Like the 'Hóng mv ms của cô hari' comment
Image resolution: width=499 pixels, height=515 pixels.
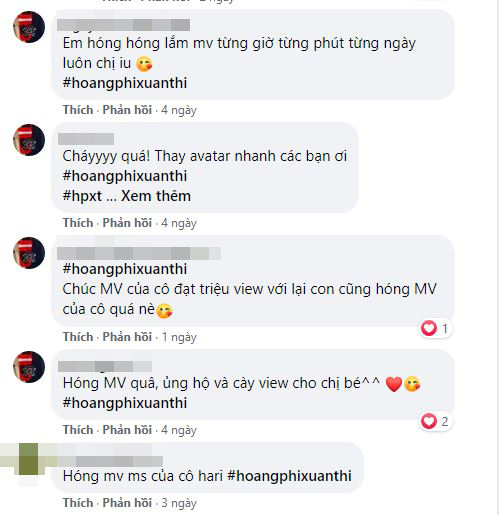click(x=78, y=503)
